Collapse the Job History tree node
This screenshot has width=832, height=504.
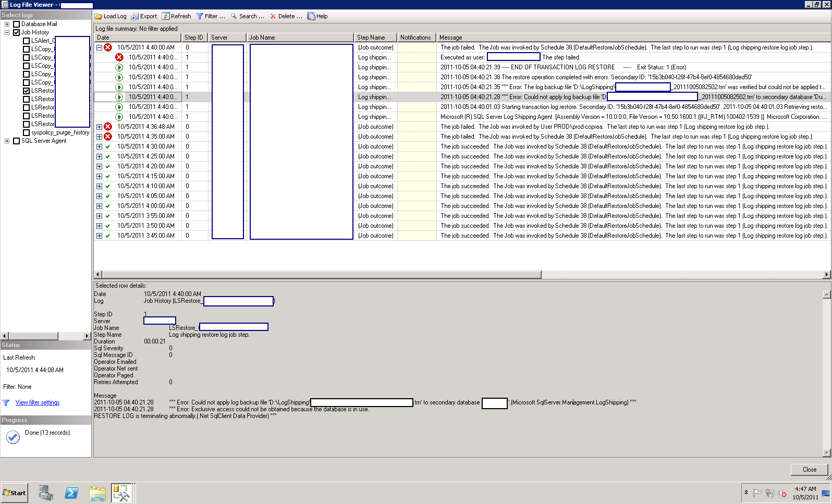pyautogui.click(x=7, y=32)
